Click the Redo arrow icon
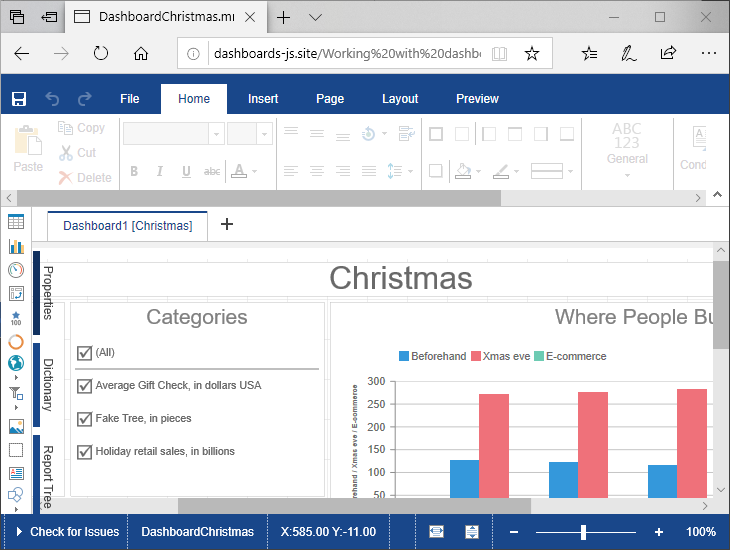Screen dimensions: 730x550 coord(85,99)
